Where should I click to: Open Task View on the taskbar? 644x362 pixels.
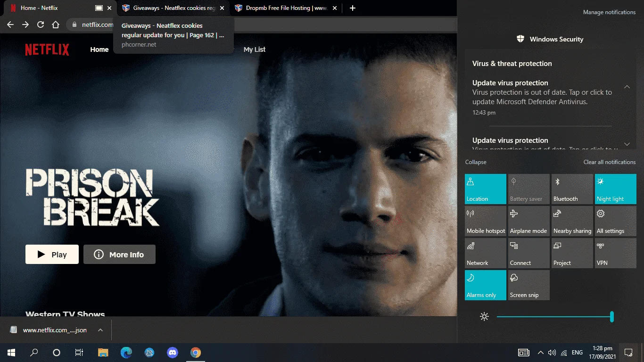pos(79,353)
